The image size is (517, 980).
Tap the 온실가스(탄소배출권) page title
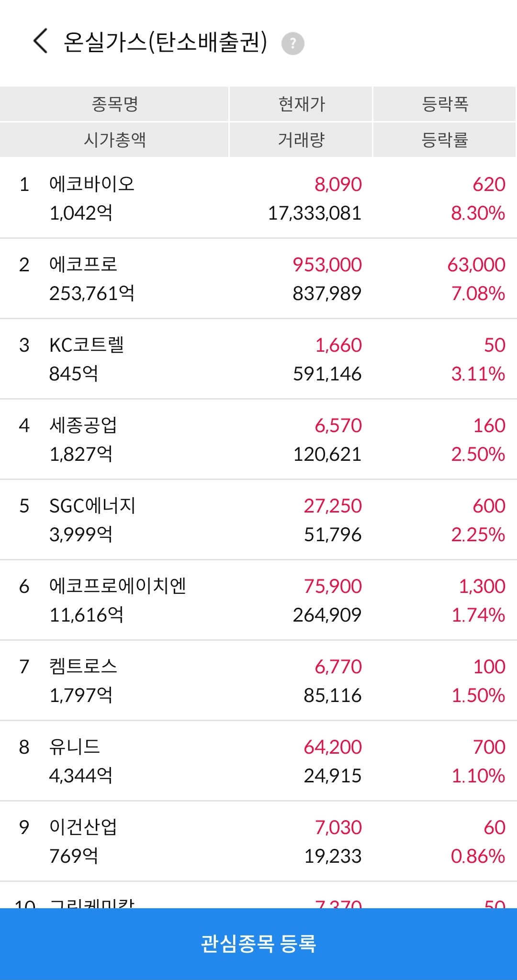tap(165, 42)
